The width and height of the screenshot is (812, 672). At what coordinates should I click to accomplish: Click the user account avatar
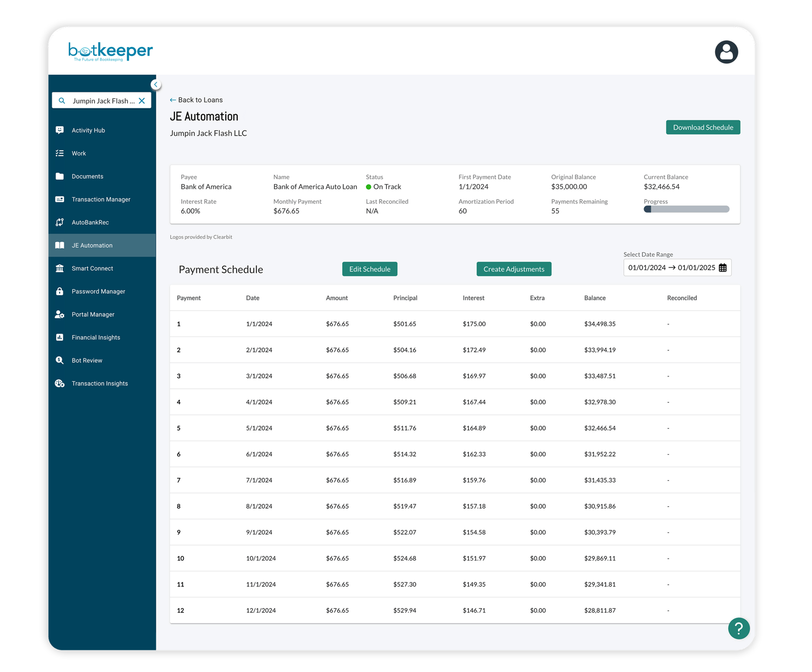726,51
